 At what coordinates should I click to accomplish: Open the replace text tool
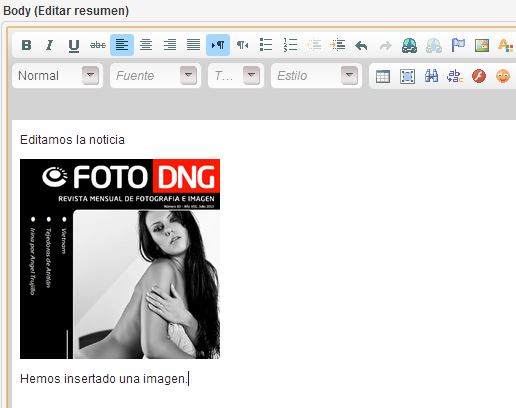click(x=455, y=76)
